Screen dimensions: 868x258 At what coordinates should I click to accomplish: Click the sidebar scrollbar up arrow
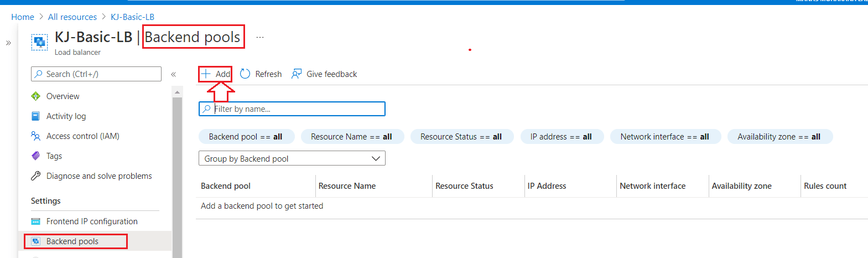[177, 92]
